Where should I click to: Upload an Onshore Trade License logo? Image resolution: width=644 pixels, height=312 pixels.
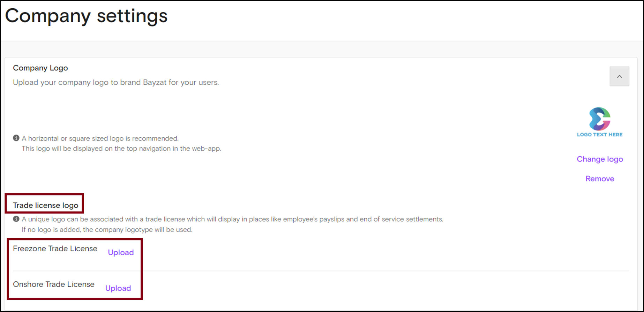tap(118, 288)
